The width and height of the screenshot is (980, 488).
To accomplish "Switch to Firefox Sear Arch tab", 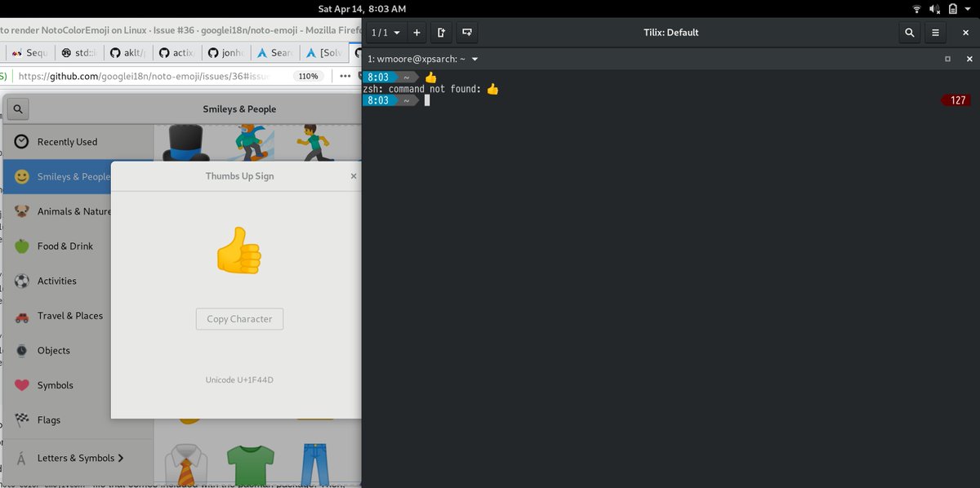I will coord(275,52).
